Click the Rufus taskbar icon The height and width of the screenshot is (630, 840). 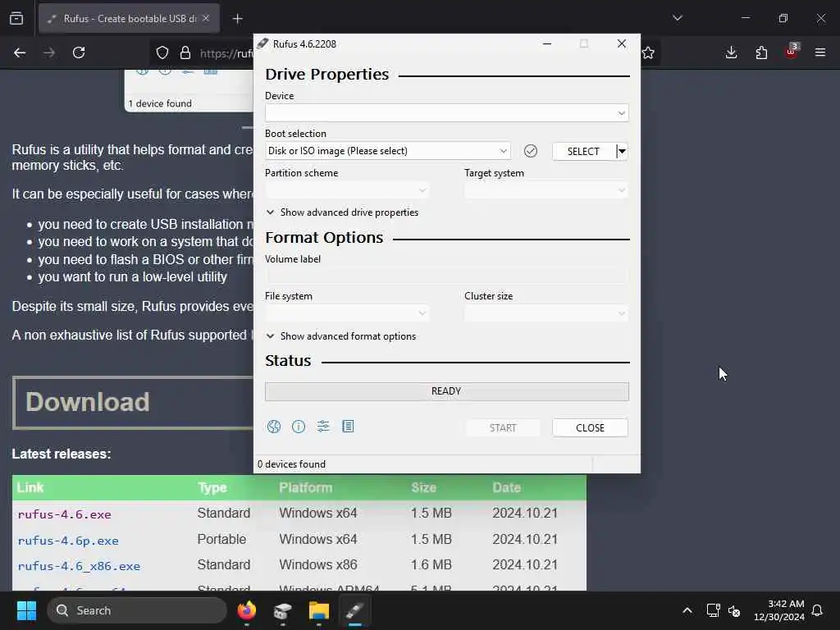tap(354, 610)
